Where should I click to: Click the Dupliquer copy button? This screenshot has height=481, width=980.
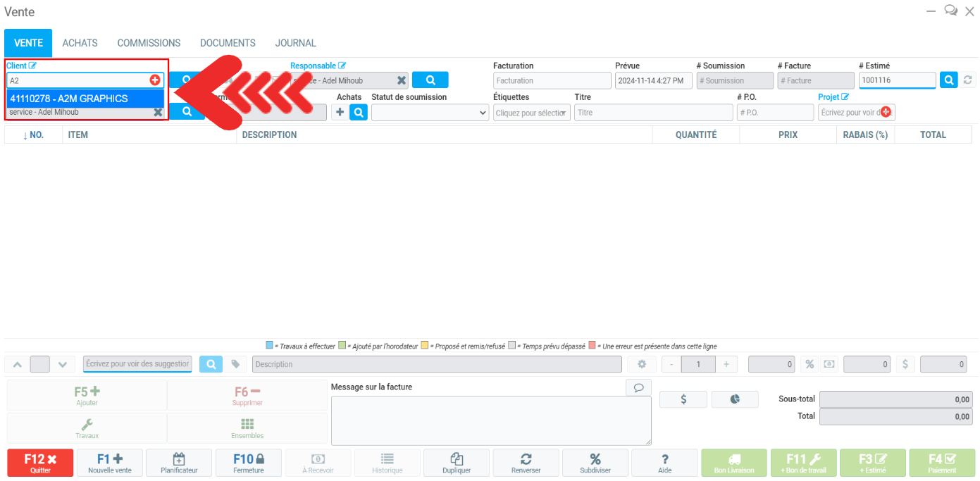click(x=456, y=463)
